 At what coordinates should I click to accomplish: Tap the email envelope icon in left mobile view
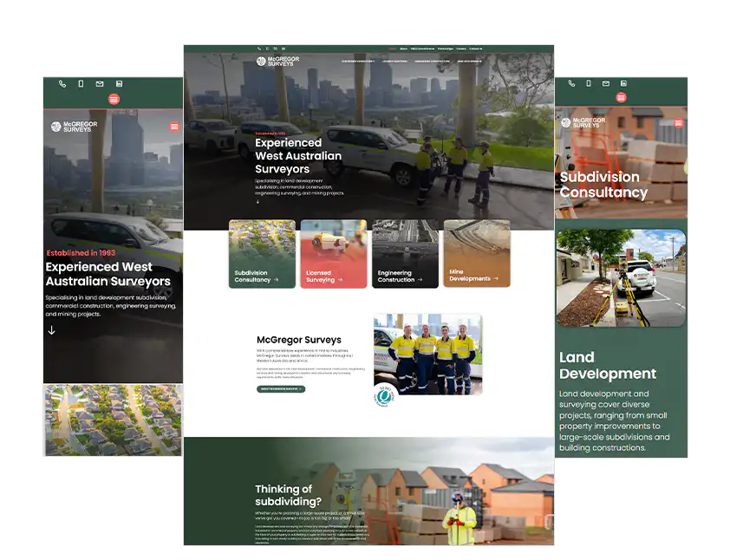tap(100, 84)
